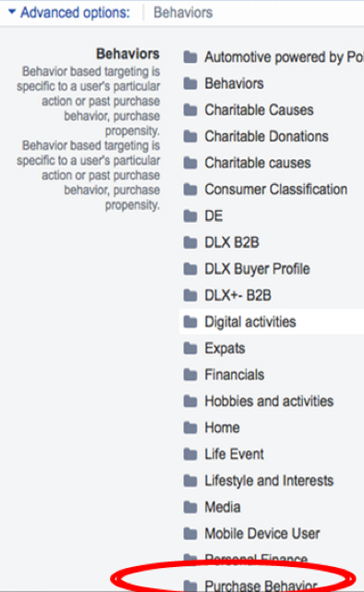Open Lifestyle and Interests category
This screenshot has height=592, width=364.
click(270, 481)
